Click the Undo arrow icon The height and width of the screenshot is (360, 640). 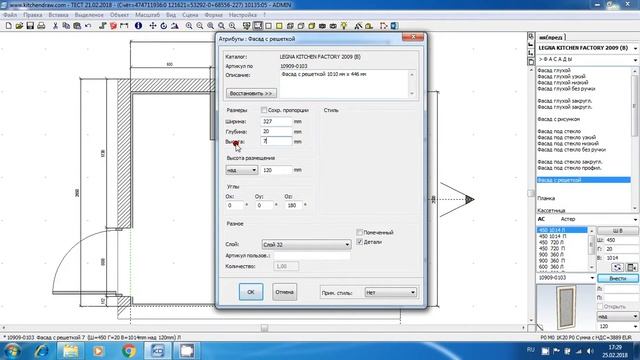[88, 26]
